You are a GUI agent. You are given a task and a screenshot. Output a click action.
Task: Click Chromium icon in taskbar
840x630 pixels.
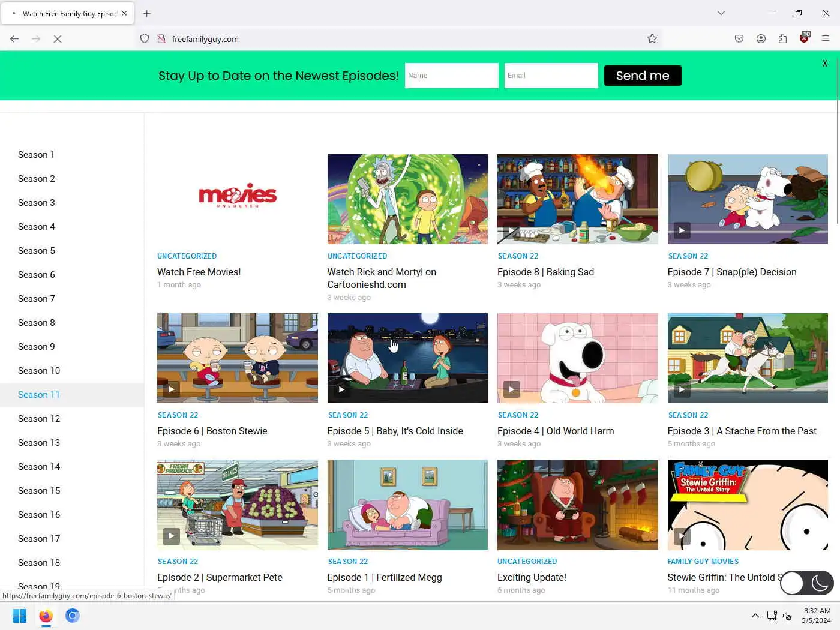click(x=73, y=616)
